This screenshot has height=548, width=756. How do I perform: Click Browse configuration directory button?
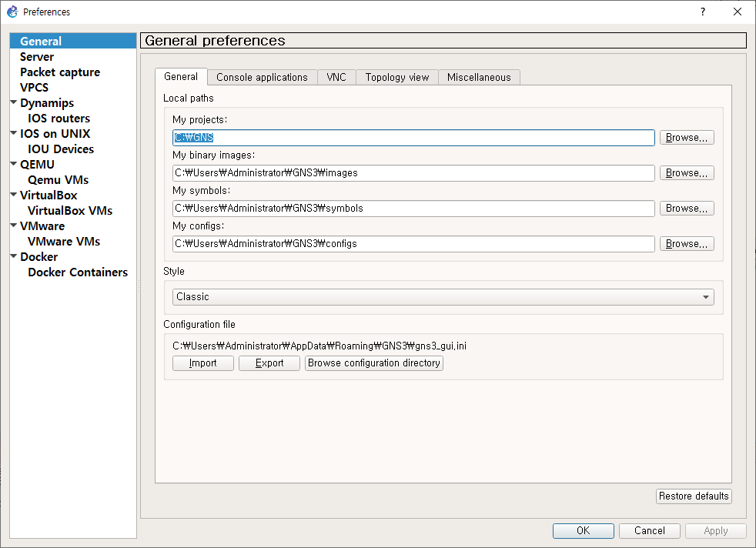(373, 363)
